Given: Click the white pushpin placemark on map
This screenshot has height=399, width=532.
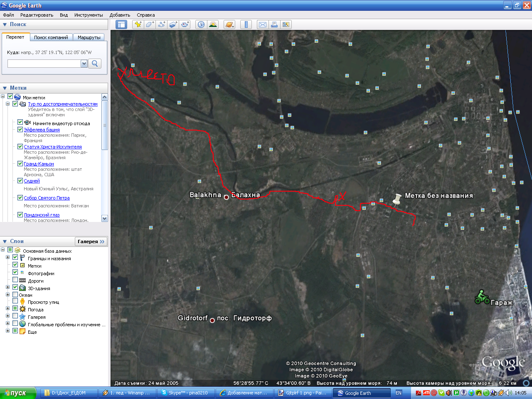Looking at the screenshot, I should (397, 200).
